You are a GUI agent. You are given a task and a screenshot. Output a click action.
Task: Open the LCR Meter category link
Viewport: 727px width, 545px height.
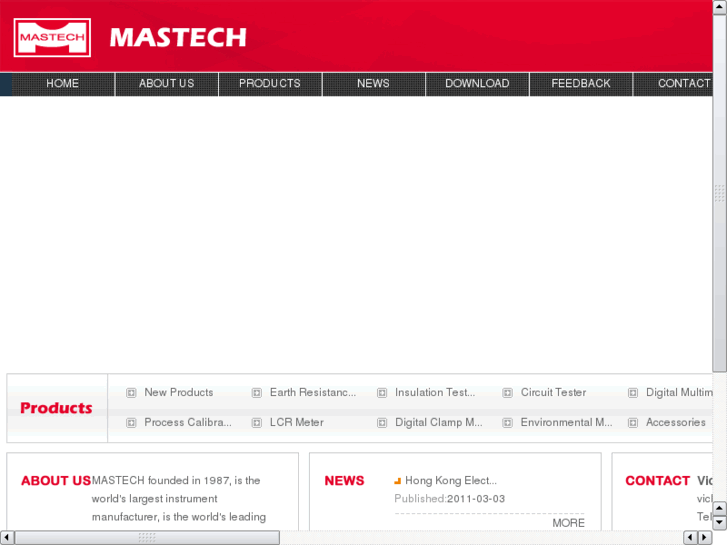tap(297, 422)
